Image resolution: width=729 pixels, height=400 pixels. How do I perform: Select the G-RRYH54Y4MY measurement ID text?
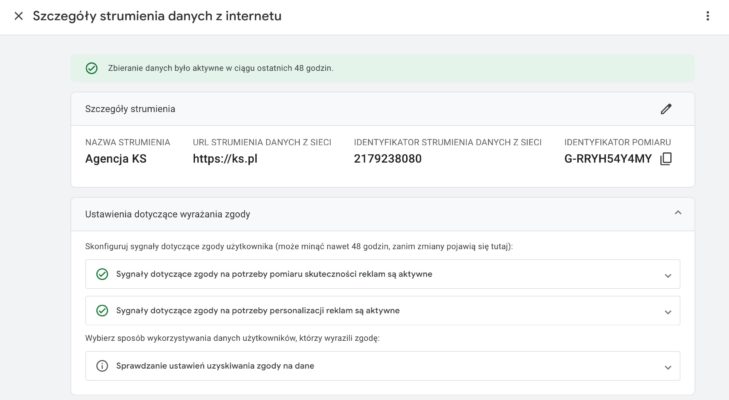tap(608, 159)
